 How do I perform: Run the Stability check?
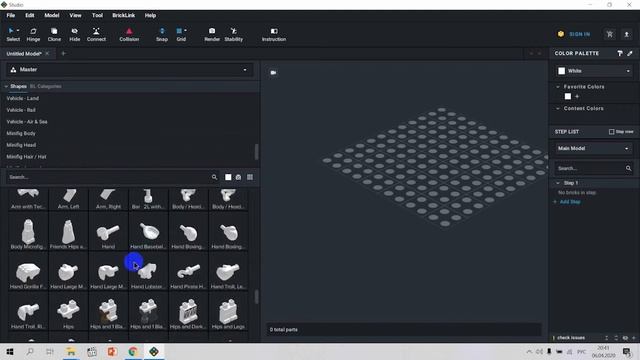(233, 35)
